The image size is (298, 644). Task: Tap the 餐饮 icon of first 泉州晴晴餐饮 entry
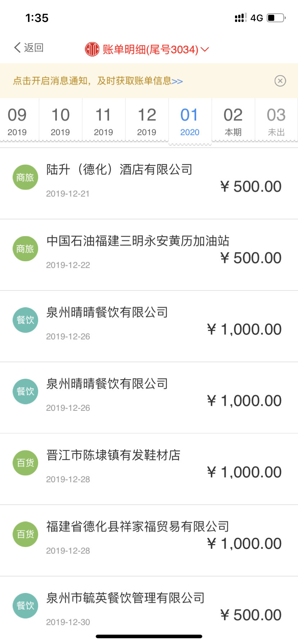point(25,320)
